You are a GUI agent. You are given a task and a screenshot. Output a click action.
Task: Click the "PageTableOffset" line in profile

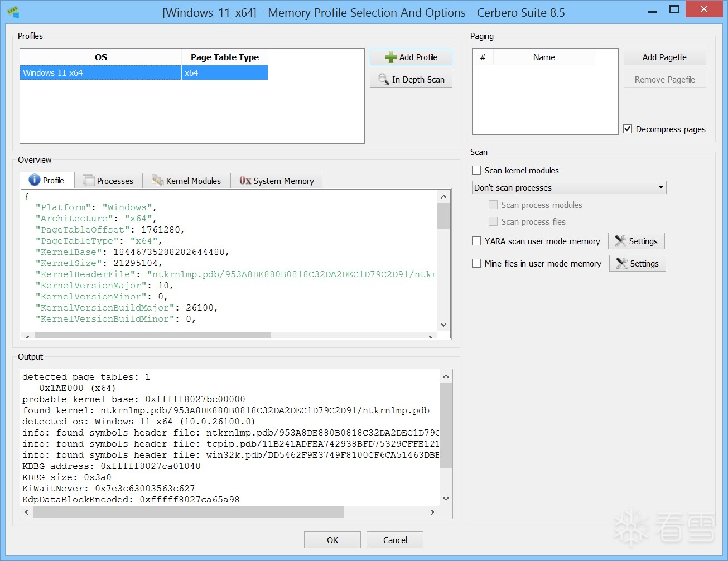pyautogui.click(x=110, y=230)
